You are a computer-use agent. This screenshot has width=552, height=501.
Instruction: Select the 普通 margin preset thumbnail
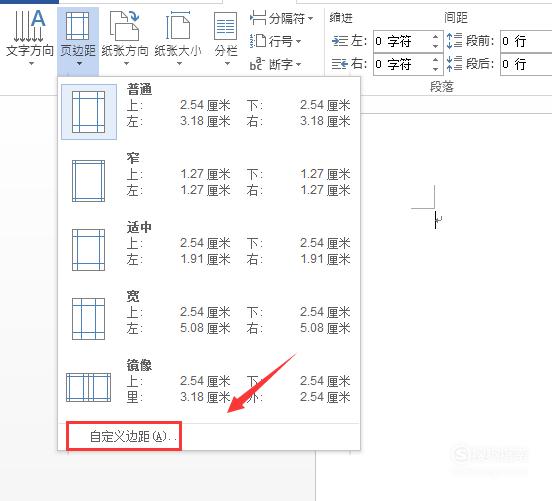89,112
